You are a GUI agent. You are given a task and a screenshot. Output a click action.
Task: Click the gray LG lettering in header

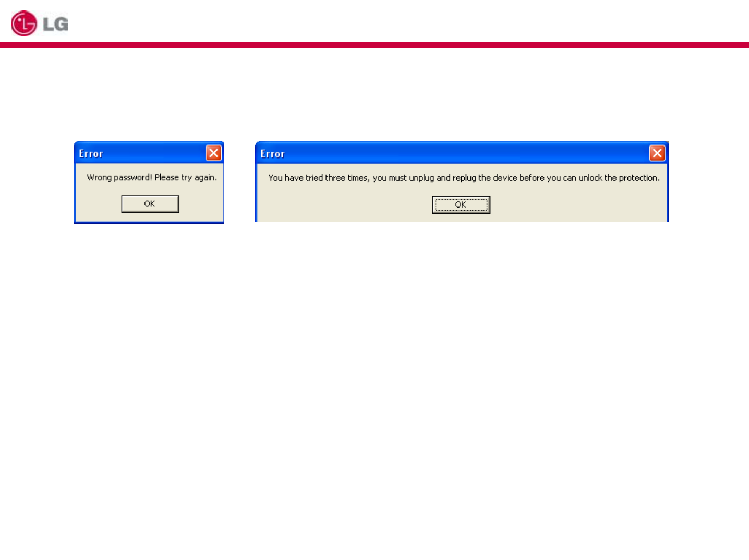(55, 24)
